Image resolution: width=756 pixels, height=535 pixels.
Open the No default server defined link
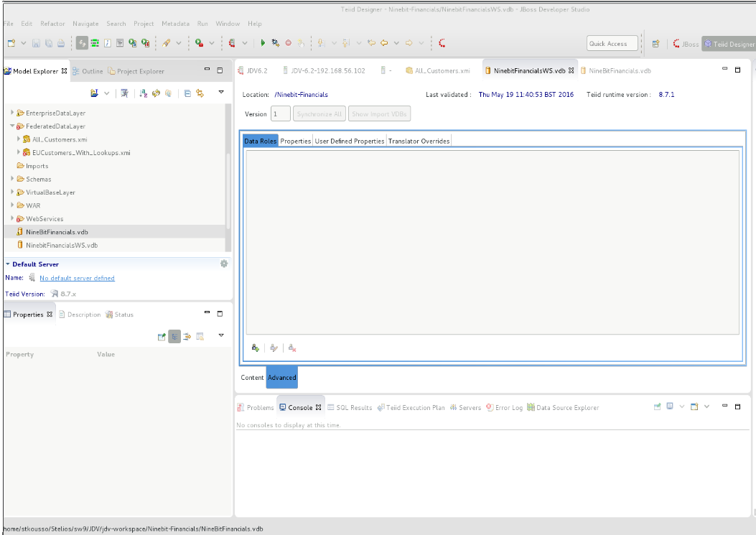(77, 278)
